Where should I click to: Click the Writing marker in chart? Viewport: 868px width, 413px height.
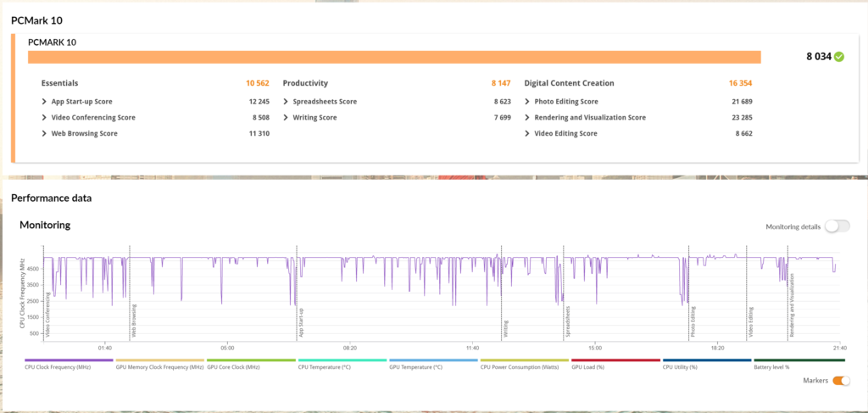[x=502, y=293]
